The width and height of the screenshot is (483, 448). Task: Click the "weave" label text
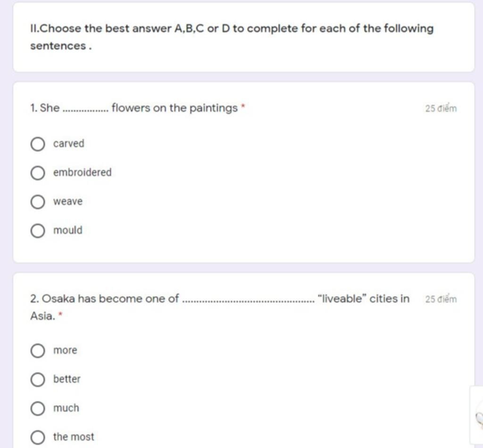click(x=68, y=201)
